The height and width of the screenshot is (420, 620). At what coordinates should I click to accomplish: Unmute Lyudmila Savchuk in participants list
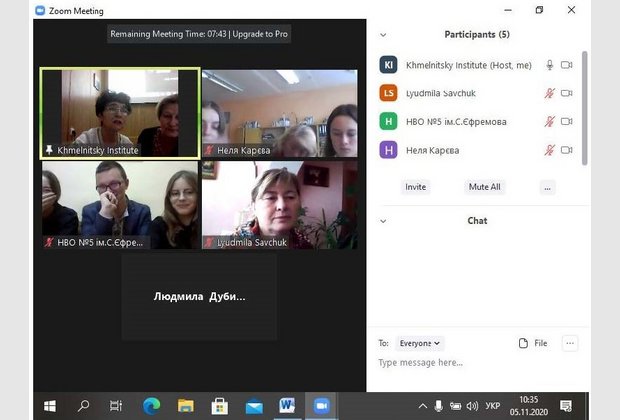tap(550, 93)
